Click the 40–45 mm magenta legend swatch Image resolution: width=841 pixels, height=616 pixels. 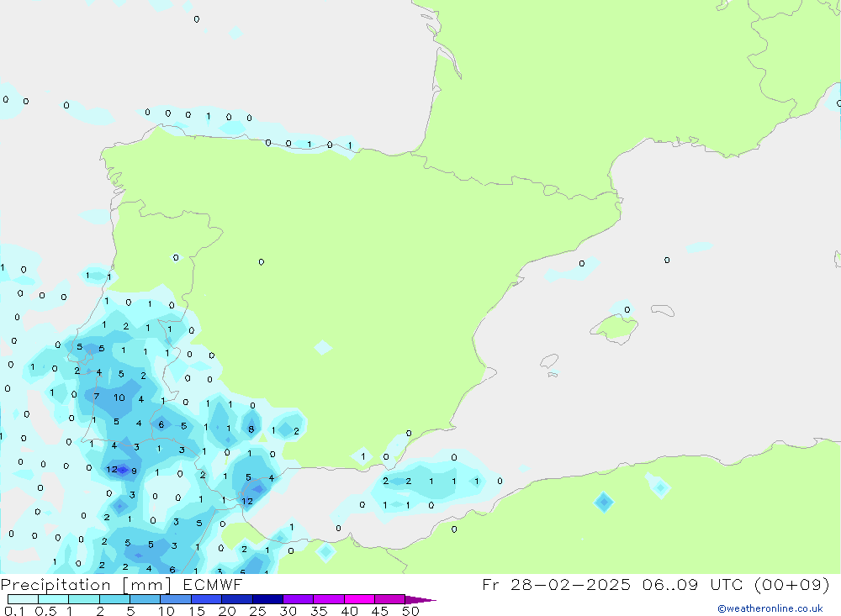(359, 599)
